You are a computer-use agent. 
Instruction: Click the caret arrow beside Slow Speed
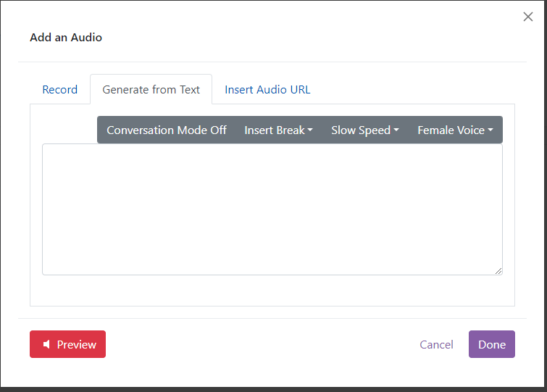pos(396,130)
